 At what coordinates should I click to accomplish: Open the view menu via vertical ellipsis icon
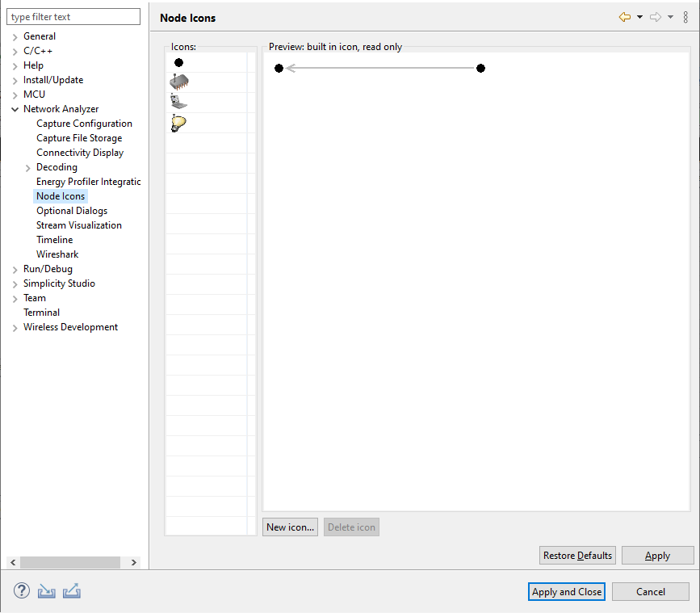(687, 16)
